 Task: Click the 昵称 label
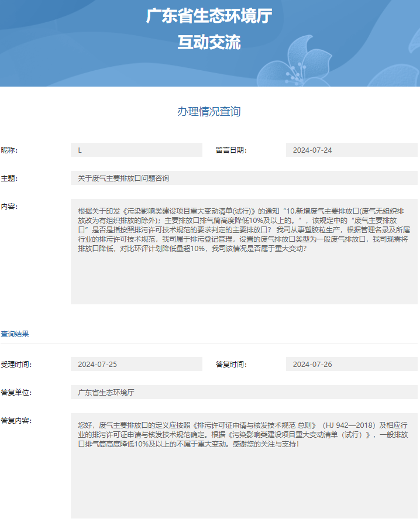9,150
